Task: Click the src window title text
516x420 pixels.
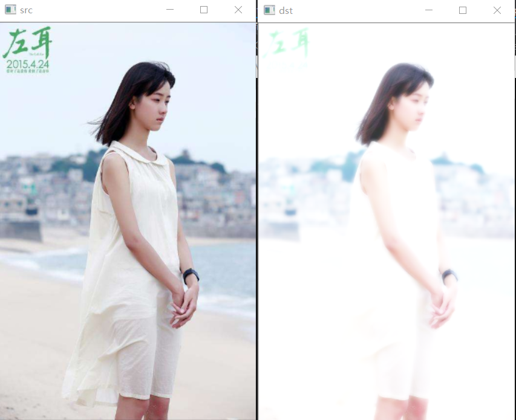Action: pyautogui.click(x=27, y=10)
